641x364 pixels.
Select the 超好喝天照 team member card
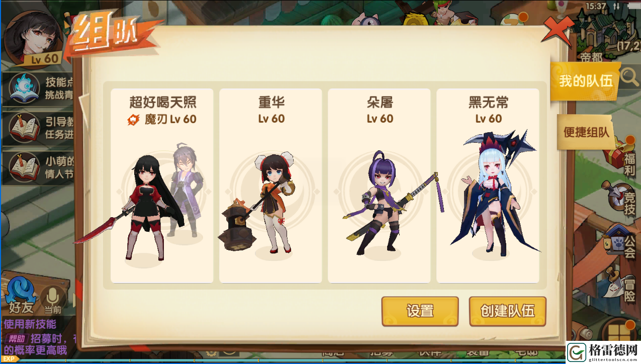[x=162, y=186]
